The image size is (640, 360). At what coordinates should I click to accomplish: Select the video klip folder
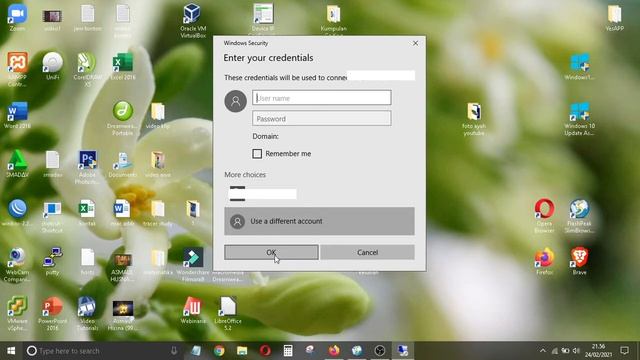(x=158, y=115)
